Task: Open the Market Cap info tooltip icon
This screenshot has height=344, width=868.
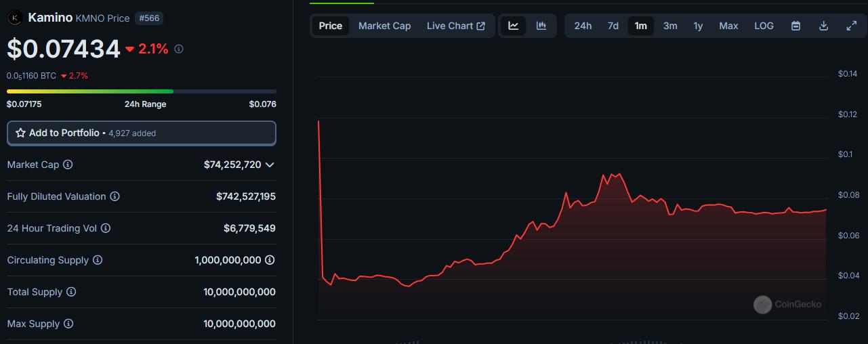Action: (68, 165)
